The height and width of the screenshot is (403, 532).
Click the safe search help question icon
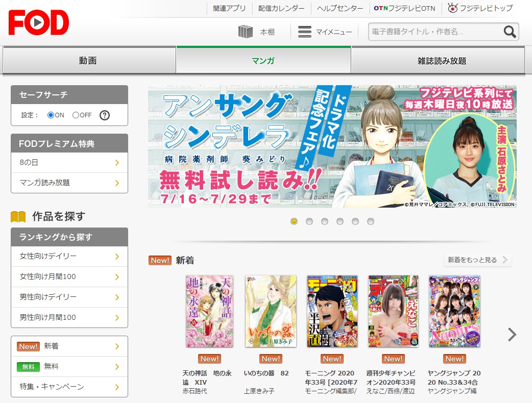105,115
